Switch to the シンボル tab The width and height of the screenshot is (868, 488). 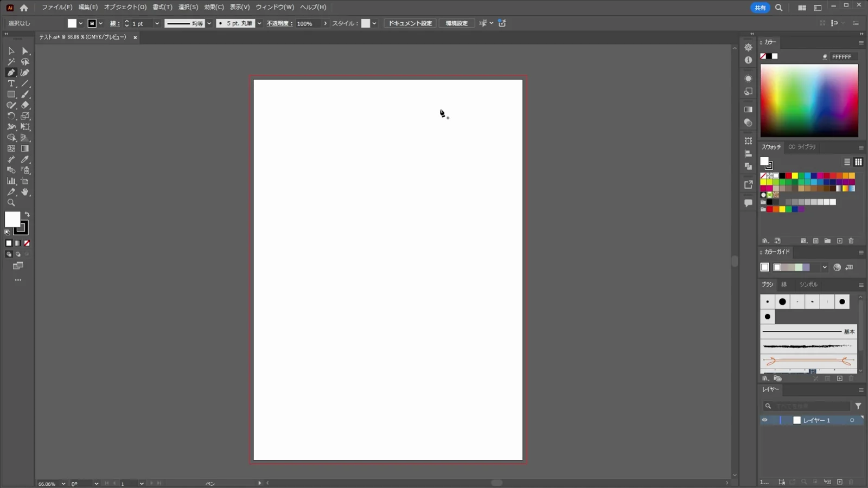808,285
